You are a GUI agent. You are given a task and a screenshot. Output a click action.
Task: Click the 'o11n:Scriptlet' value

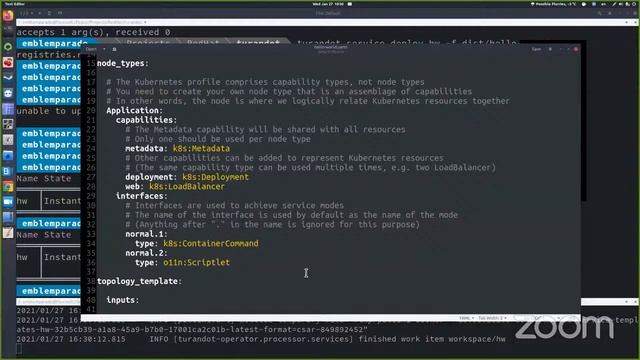pyautogui.click(x=197, y=262)
